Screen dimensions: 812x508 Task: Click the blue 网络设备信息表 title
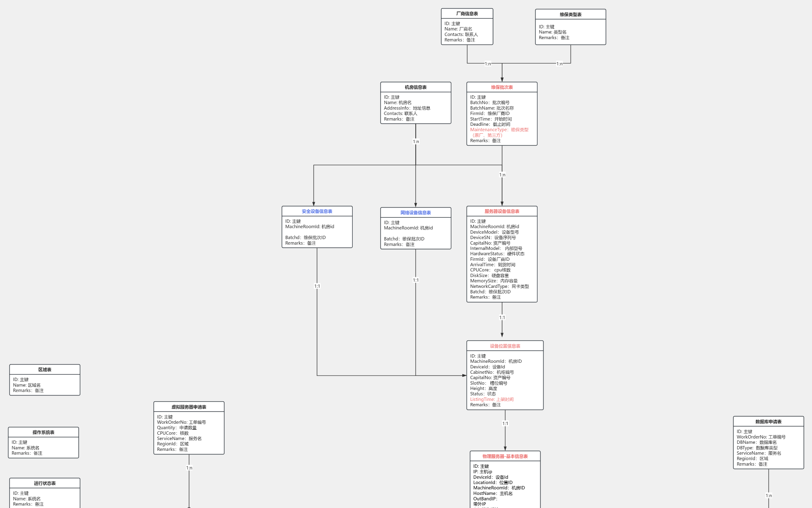415,213
